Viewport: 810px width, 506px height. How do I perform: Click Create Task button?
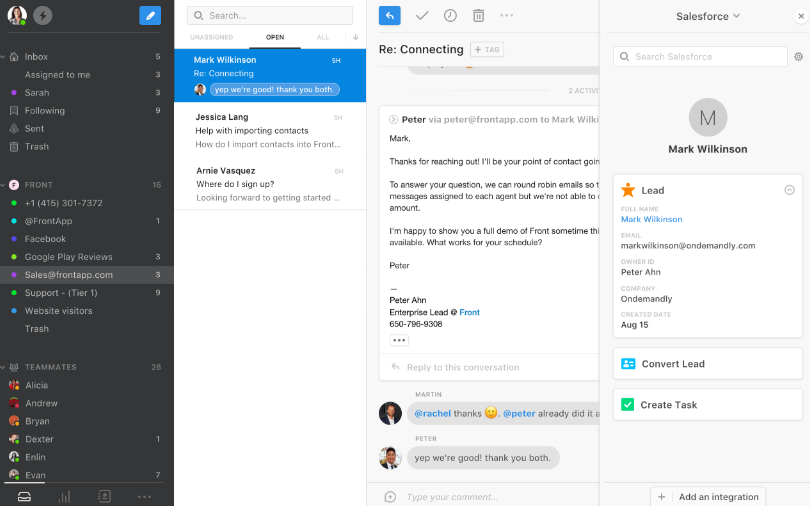[708, 405]
